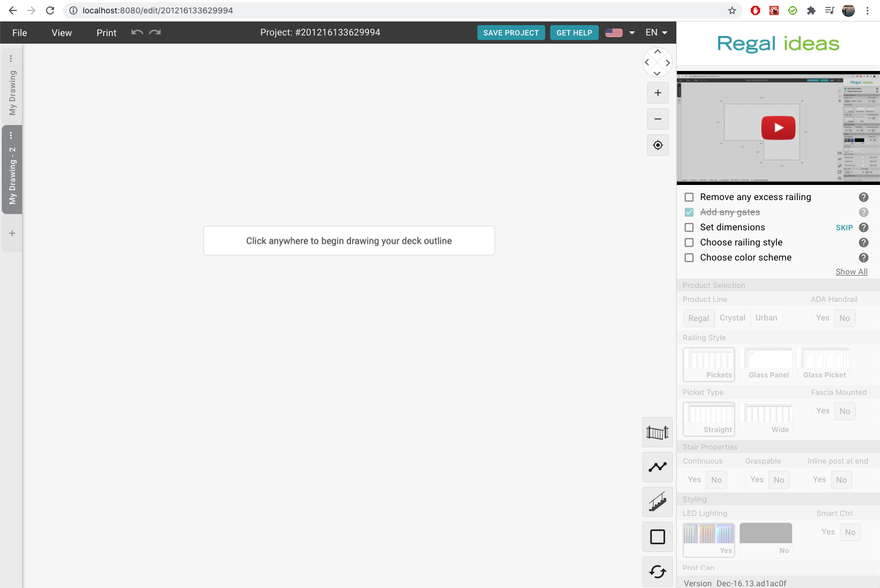Zoom in with the plus button
880x588 pixels.
point(658,93)
